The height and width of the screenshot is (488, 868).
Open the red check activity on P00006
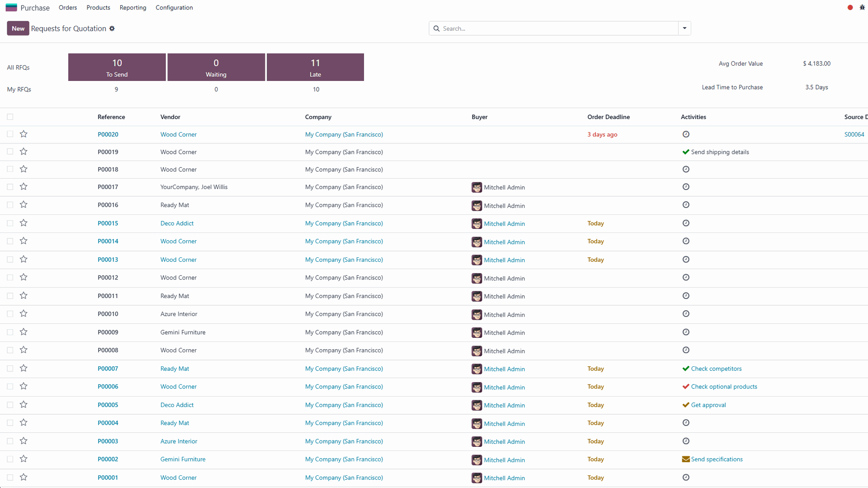coord(685,387)
